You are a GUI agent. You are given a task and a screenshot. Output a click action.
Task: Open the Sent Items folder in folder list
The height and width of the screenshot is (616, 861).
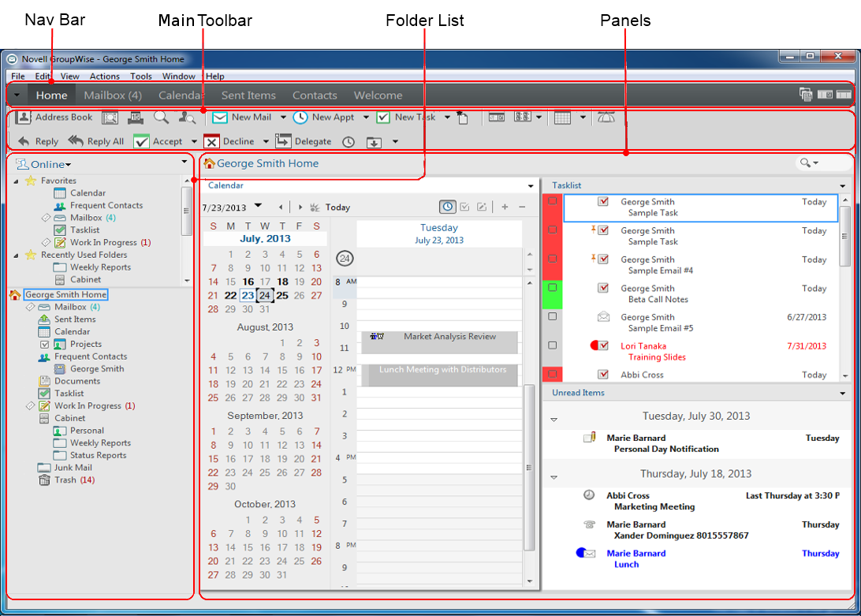75,319
